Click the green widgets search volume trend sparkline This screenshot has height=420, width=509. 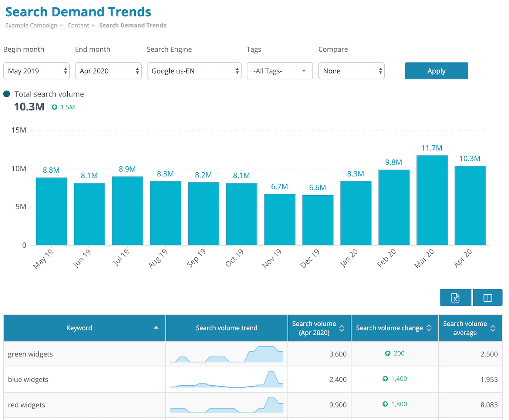click(226, 354)
